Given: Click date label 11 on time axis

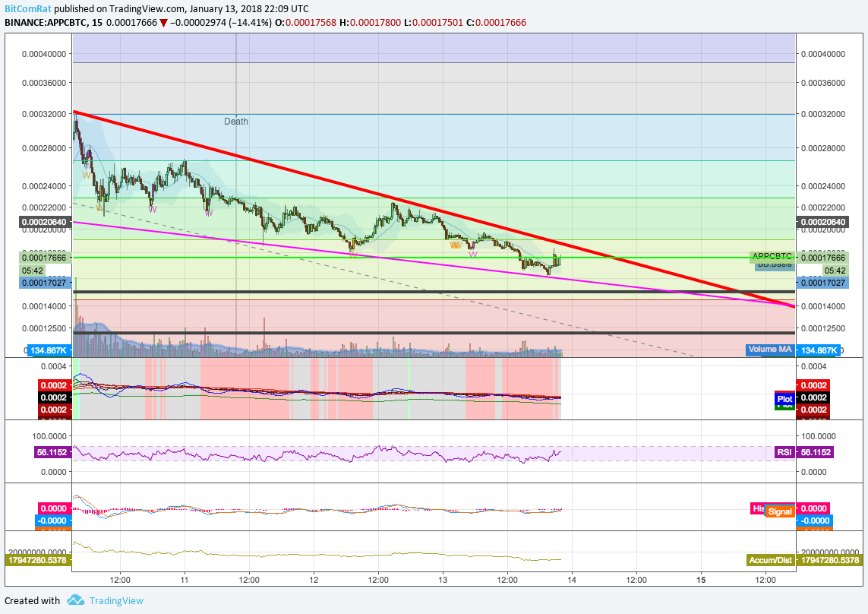Looking at the screenshot, I should pyautogui.click(x=185, y=580).
